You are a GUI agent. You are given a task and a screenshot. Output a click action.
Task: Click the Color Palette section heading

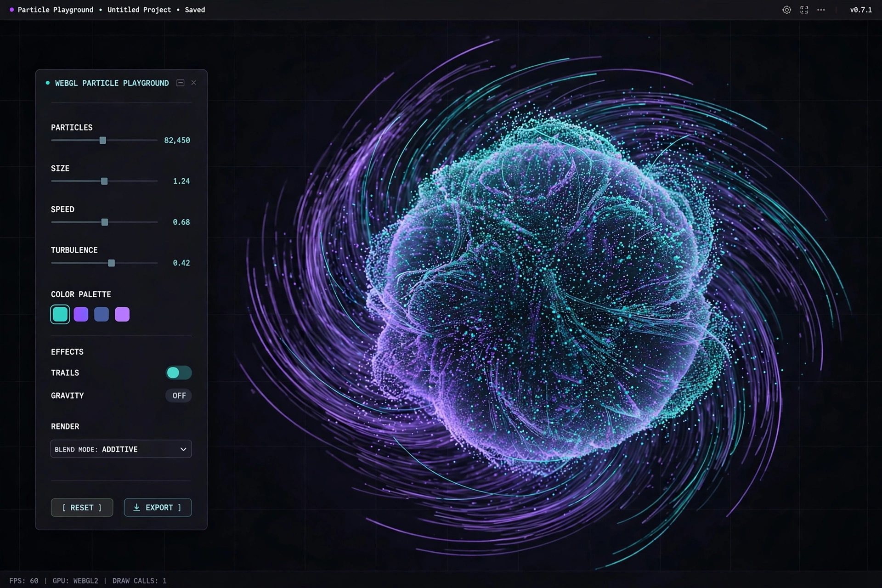[81, 294]
